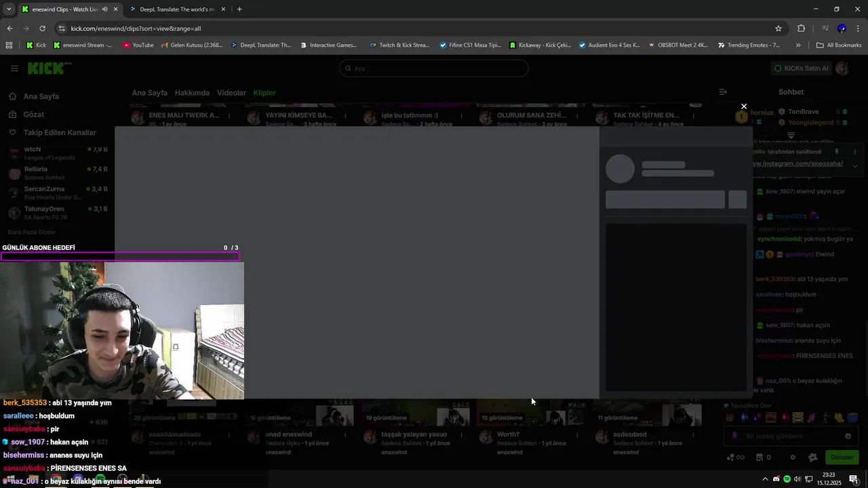Bookmark this page with star icon
This screenshot has height=488, width=868.
(x=778, y=28)
